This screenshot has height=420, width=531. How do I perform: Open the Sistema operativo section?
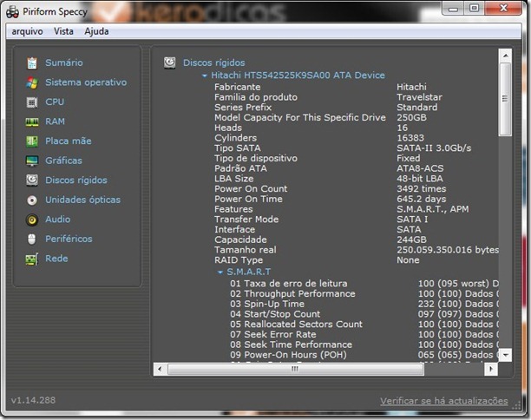click(86, 82)
